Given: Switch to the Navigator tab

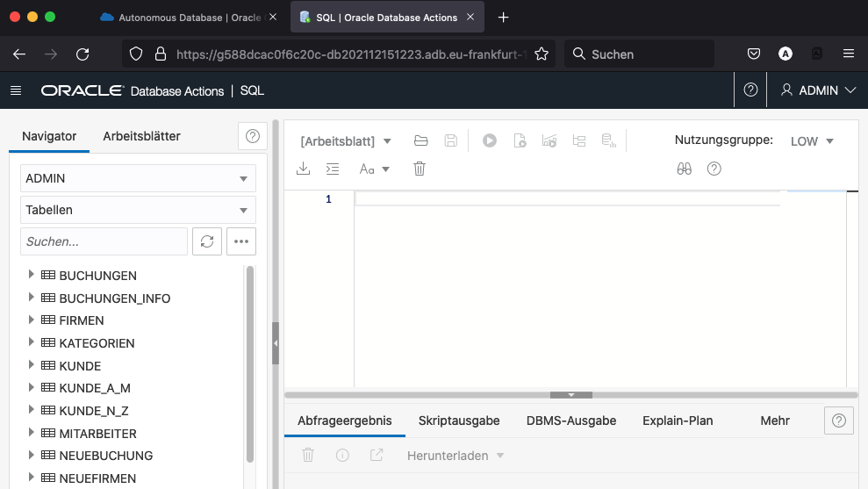Looking at the screenshot, I should coord(49,136).
